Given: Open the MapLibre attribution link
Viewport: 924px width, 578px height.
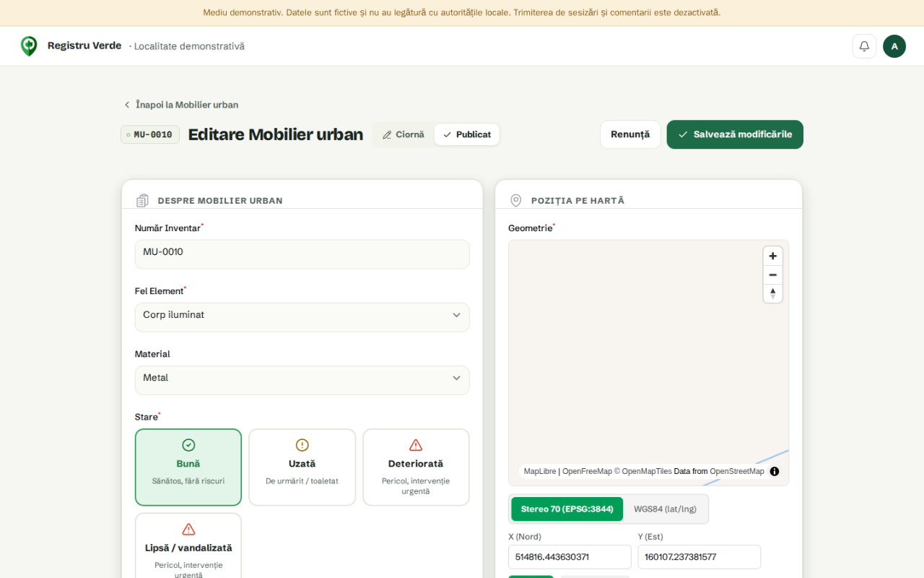Looking at the screenshot, I should point(540,472).
